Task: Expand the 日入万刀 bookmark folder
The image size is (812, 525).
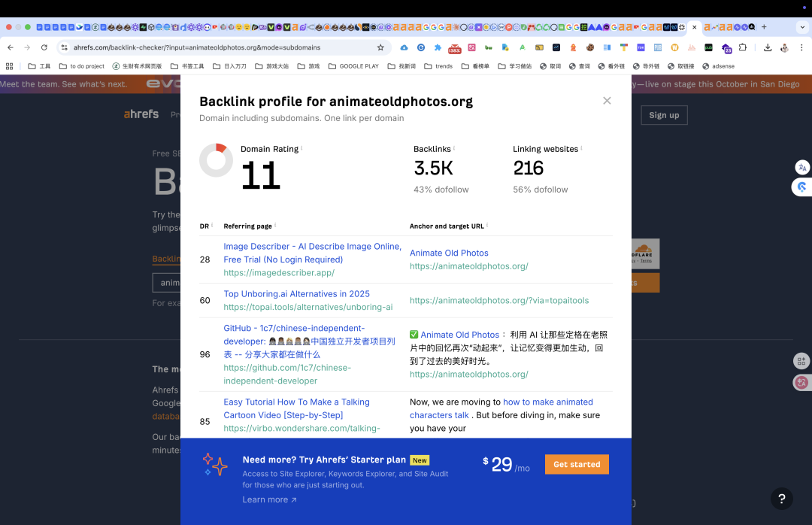Action: [x=229, y=66]
